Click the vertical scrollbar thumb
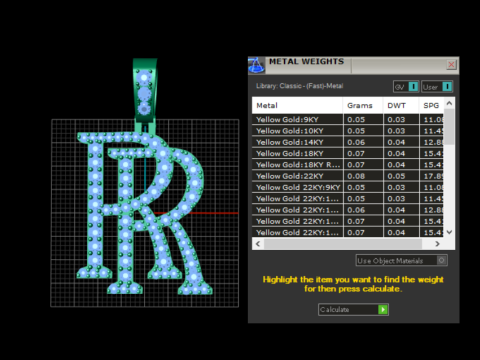This screenshot has height=360, width=480. (449, 127)
